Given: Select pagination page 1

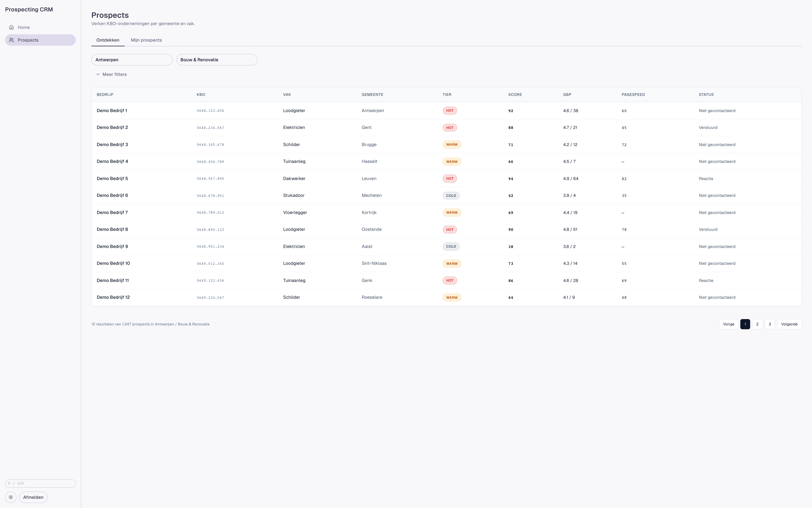Looking at the screenshot, I should click(745, 324).
